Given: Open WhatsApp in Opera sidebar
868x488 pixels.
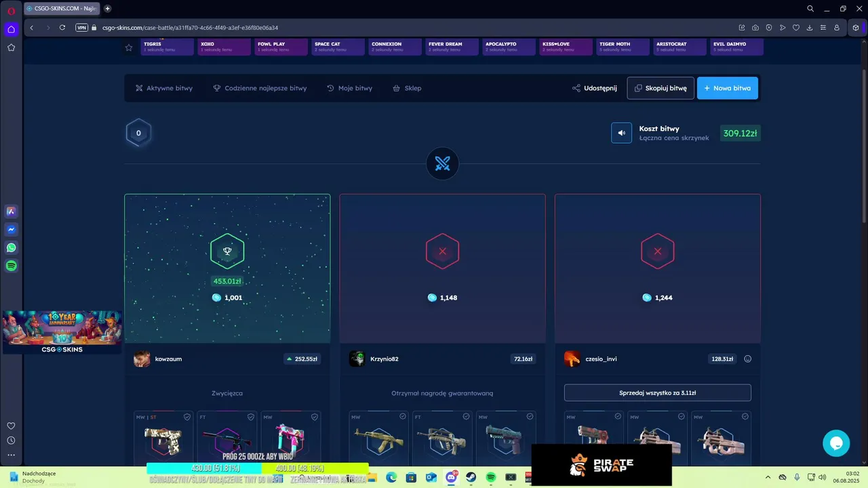Looking at the screenshot, I should pos(11,248).
